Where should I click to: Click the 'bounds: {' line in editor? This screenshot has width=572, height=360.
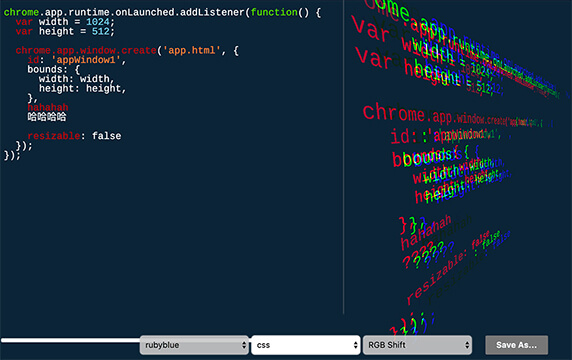pos(54,69)
